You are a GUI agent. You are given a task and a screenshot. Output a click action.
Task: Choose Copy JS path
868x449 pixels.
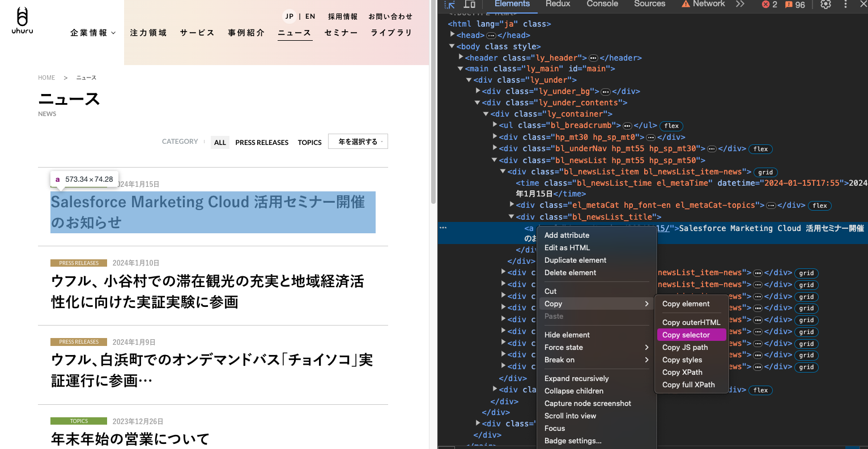click(691, 347)
